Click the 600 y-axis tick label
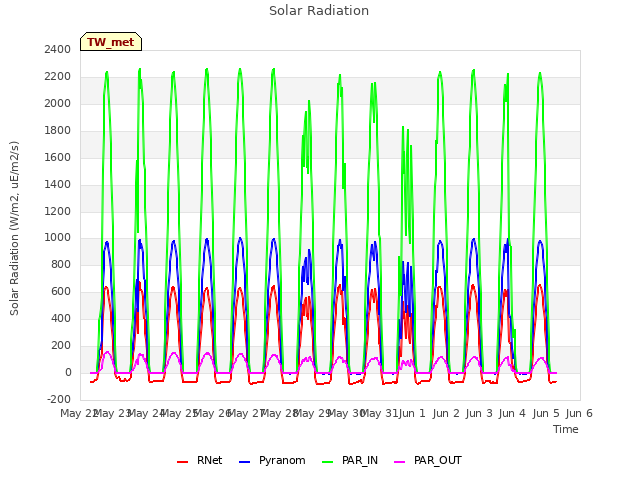This screenshot has width=640, height=480. click(61, 292)
